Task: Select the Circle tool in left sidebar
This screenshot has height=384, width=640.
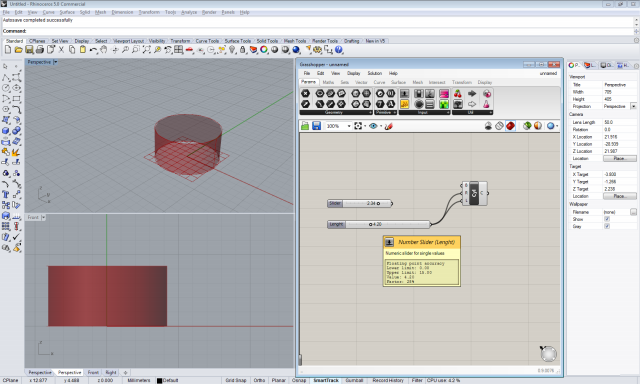Action: (6, 88)
